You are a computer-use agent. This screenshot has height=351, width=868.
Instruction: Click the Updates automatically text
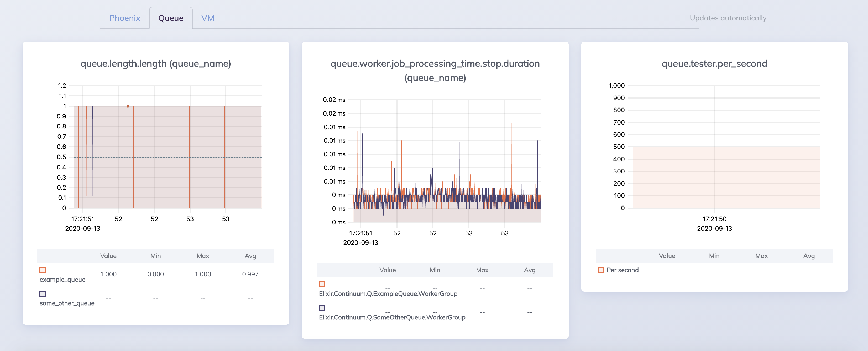[728, 18]
